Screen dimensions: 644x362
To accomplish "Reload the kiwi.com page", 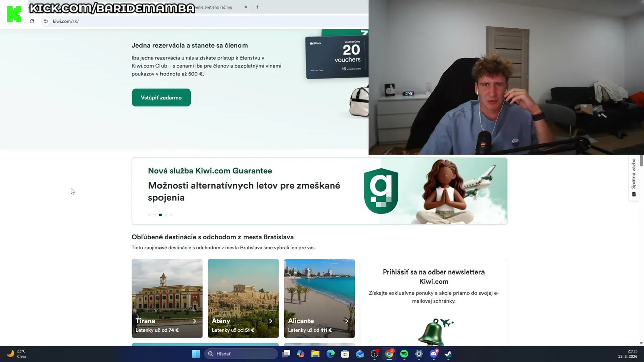I will point(32,21).
